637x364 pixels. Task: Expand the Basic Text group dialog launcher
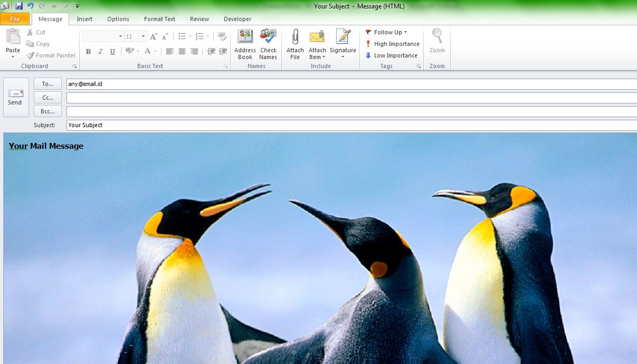pos(225,66)
